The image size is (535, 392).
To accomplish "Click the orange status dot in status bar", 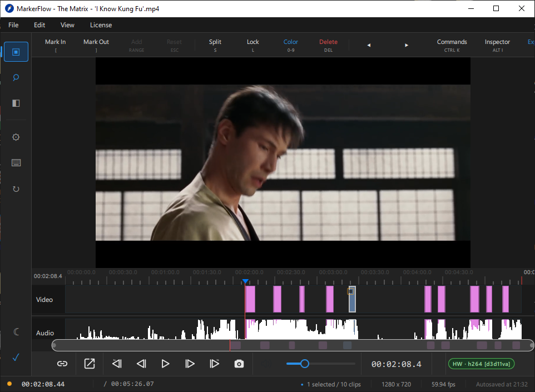I will coord(9,384).
